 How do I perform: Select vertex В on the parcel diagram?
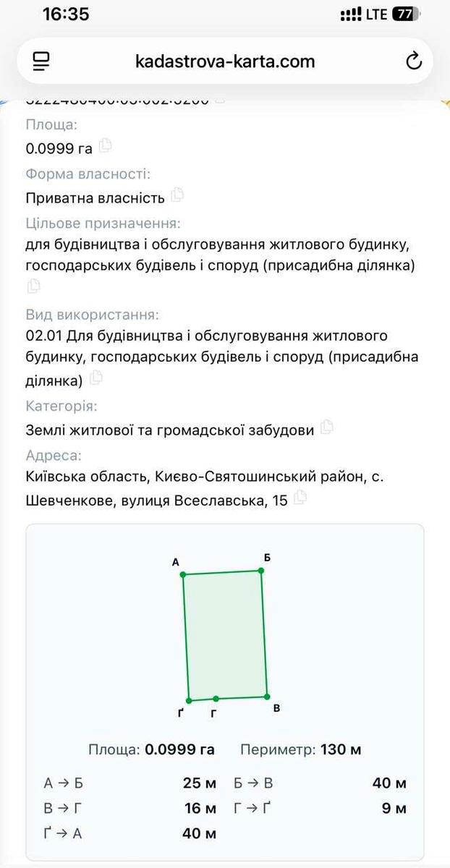click(267, 697)
